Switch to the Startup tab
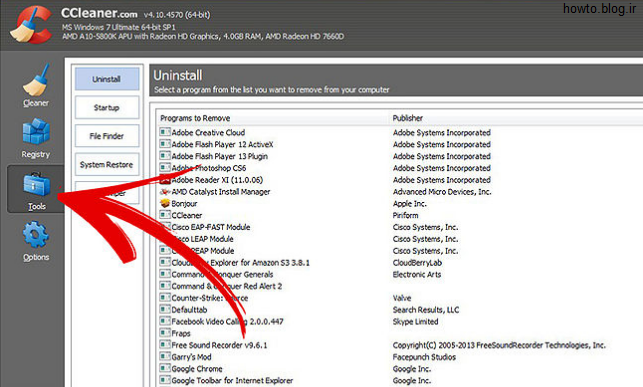Image resolution: width=643 pixels, height=387 pixels. [x=107, y=107]
